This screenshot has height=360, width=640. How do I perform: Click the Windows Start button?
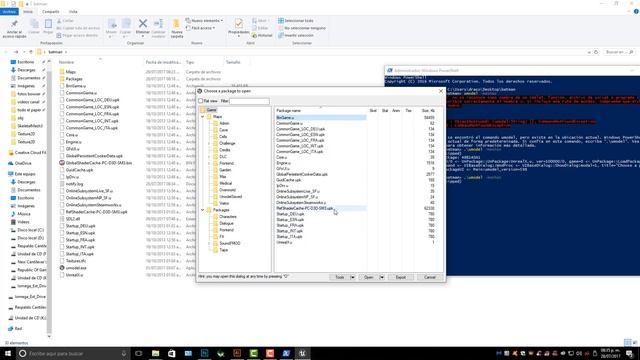coord(8,353)
